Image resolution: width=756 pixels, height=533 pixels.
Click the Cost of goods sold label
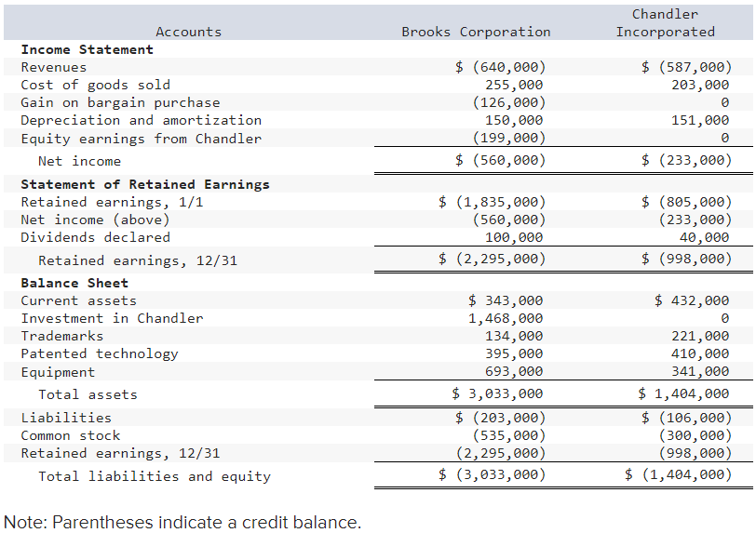point(96,85)
